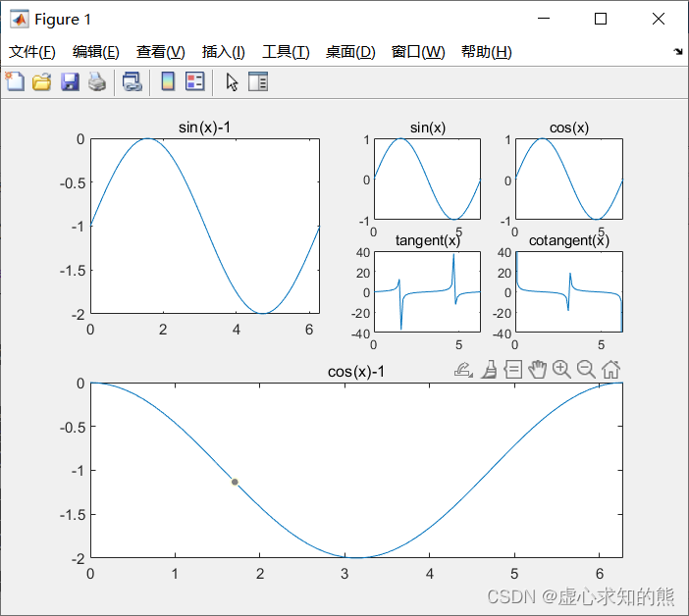Viewport: 689px width, 616px height.
Task: Insert a legend using the toolbar icon
Action: (195, 81)
